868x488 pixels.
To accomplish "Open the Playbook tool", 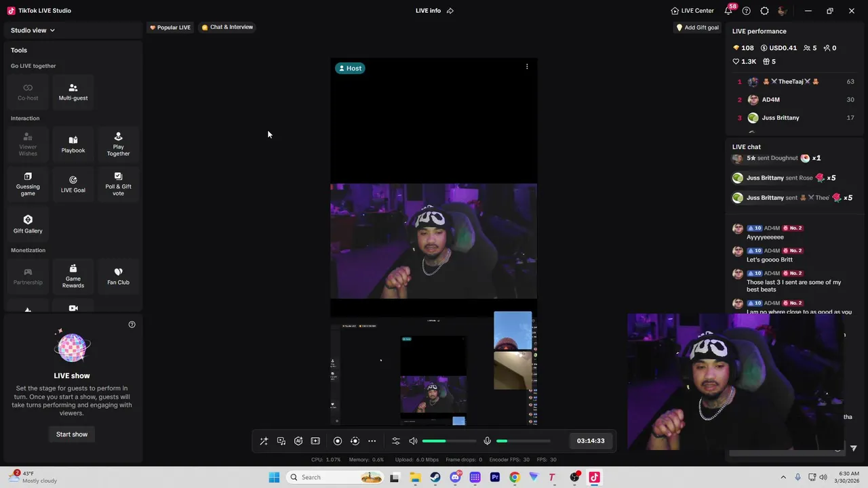I will pyautogui.click(x=73, y=144).
